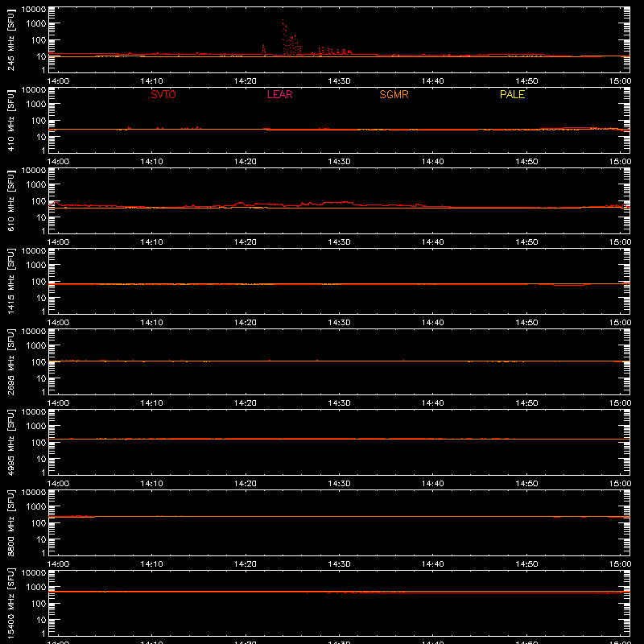Select the 2695 MHz [SFU] axis label
644x644 pixels.
coord(11,361)
